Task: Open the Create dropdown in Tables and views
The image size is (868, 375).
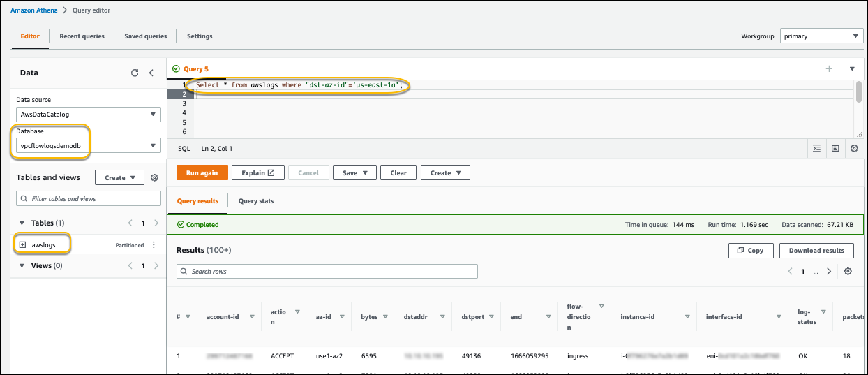Action: (x=119, y=177)
